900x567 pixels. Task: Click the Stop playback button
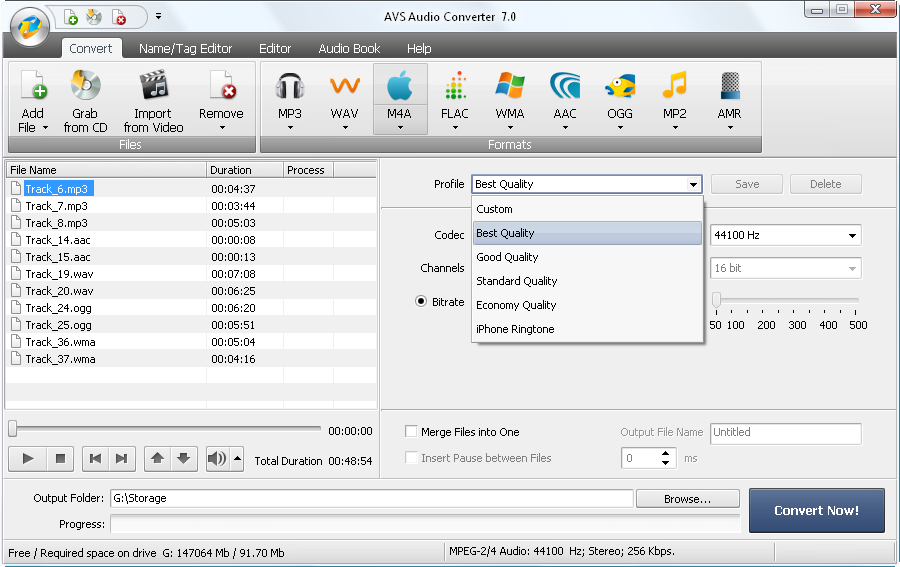pyautogui.click(x=60, y=459)
